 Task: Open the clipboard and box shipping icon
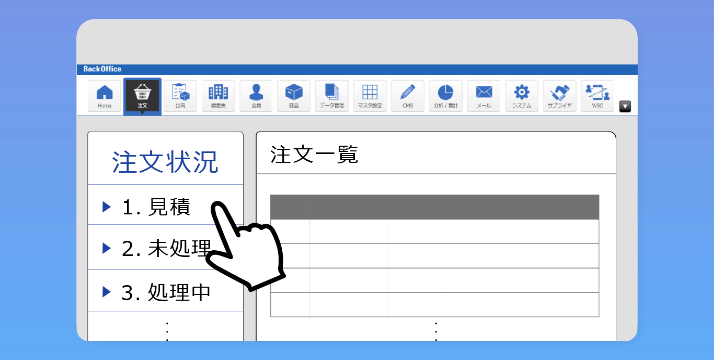[x=180, y=96]
